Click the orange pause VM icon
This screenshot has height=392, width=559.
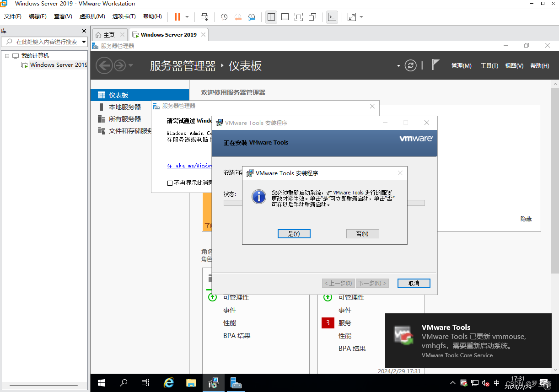click(177, 17)
